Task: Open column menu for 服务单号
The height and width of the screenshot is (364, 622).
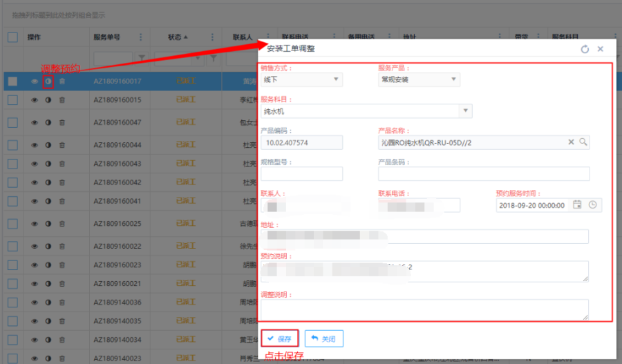Action: pyautogui.click(x=142, y=37)
